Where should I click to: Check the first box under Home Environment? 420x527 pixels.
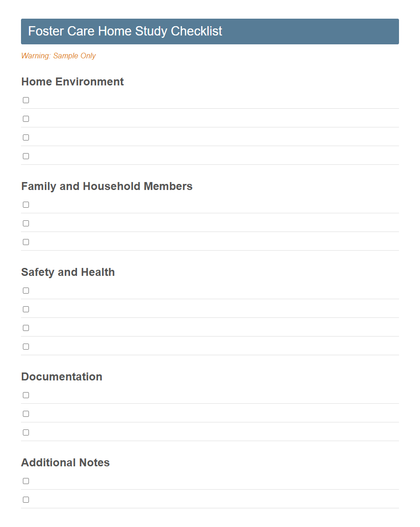click(26, 100)
